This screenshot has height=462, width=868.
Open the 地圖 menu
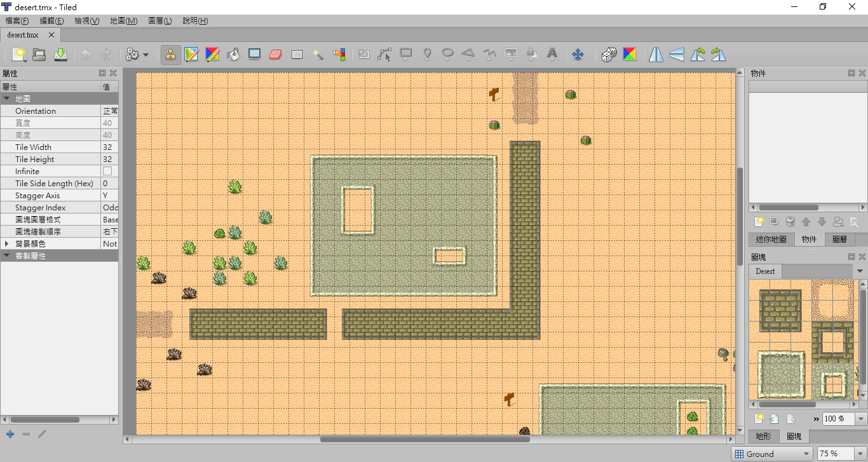[123, 21]
